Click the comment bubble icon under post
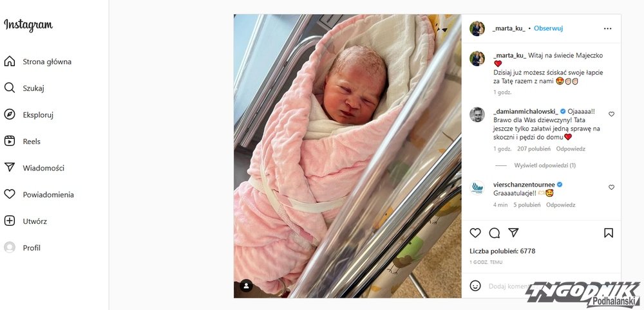Screen dimensions: 644x310 coord(495,233)
